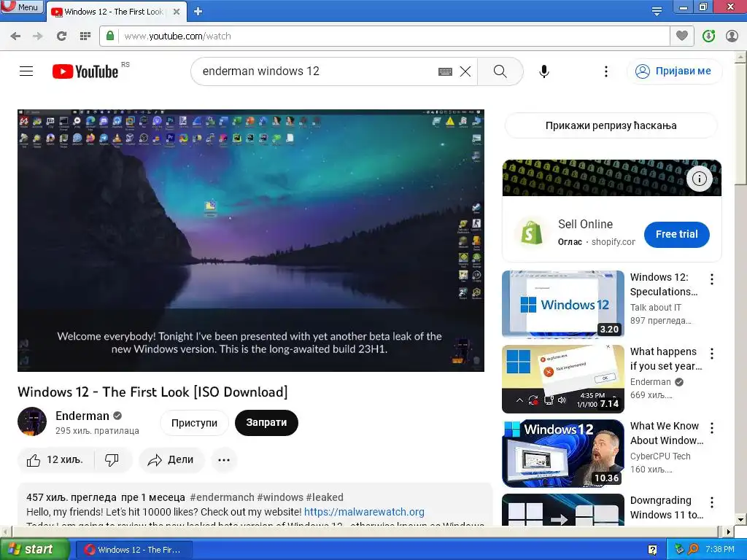Screen dimensions: 747x560
Task: Open Downgrading Windows 11 to video title
Action: [x=667, y=507]
